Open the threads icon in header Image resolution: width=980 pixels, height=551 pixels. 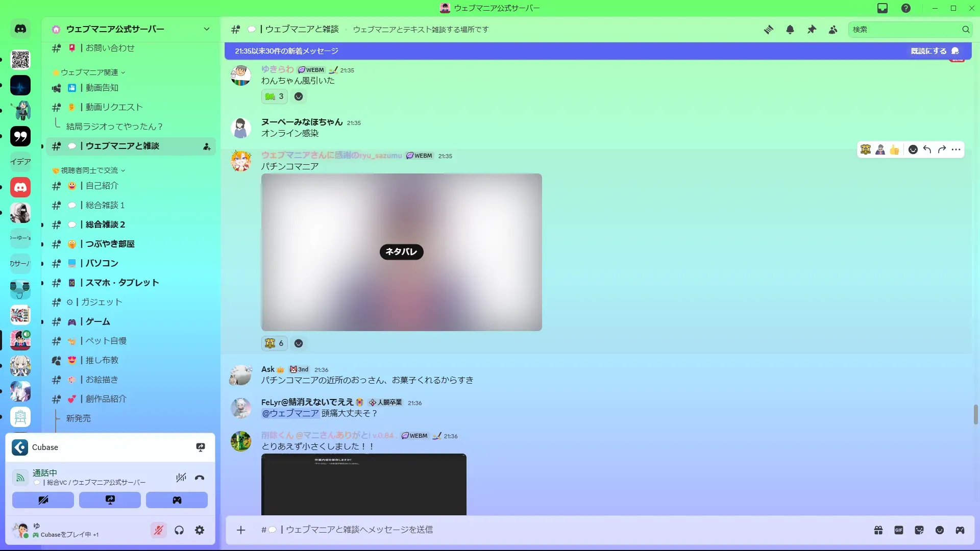(768, 30)
